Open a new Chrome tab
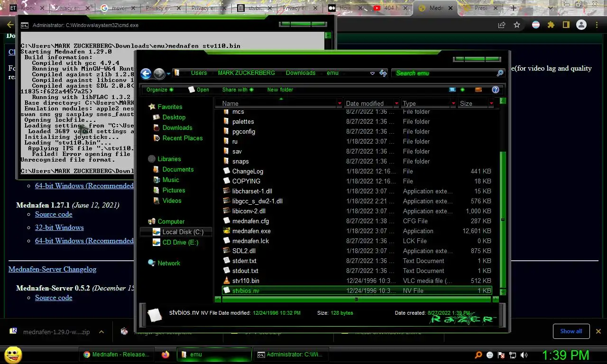Viewport: 607px width, 364px height. click(513, 8)
